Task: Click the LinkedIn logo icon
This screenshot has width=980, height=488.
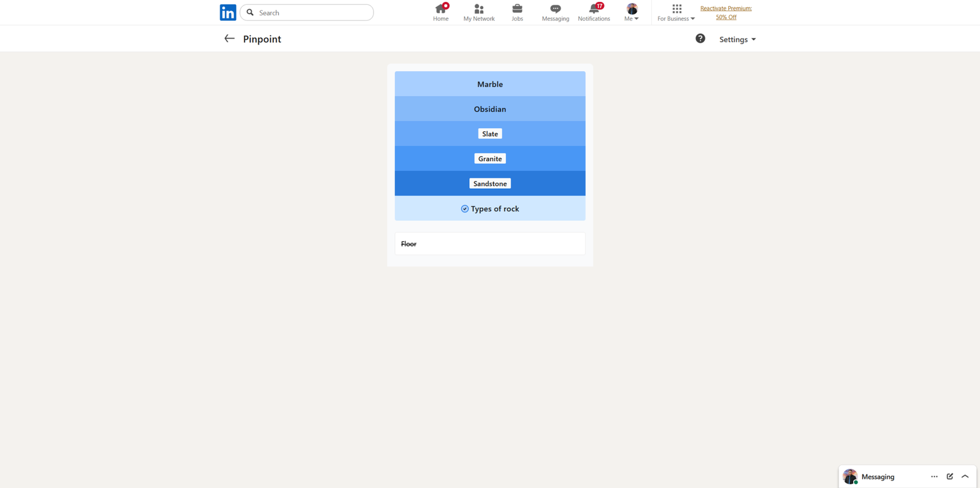Action: (x=228, y=12)
